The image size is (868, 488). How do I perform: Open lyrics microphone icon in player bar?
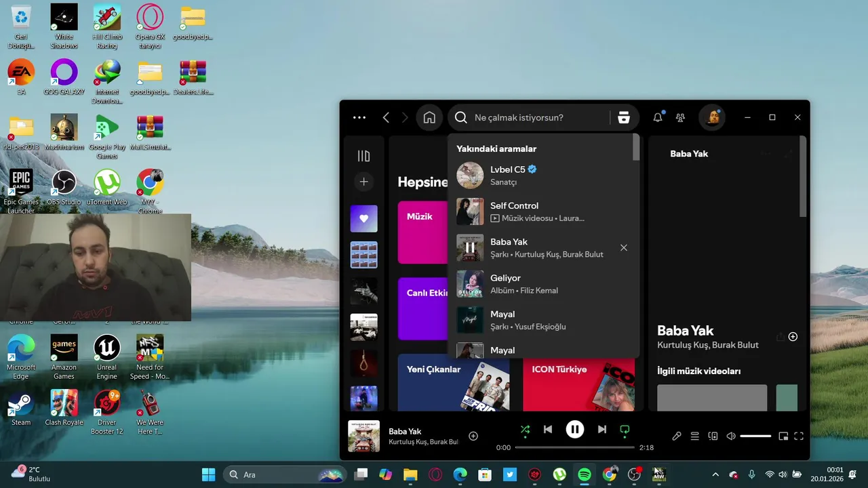676,436
